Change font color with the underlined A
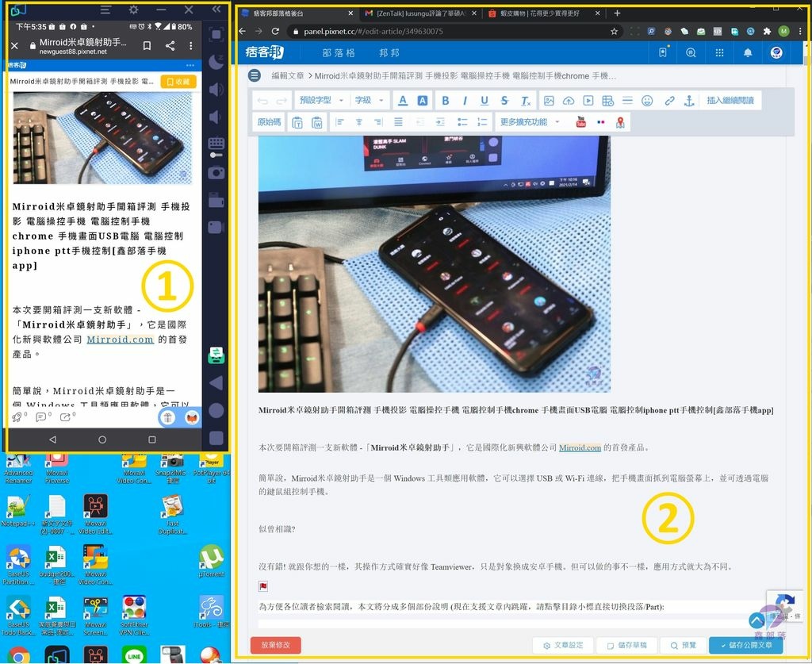This screenshot has width=812, height=664. 403,101
